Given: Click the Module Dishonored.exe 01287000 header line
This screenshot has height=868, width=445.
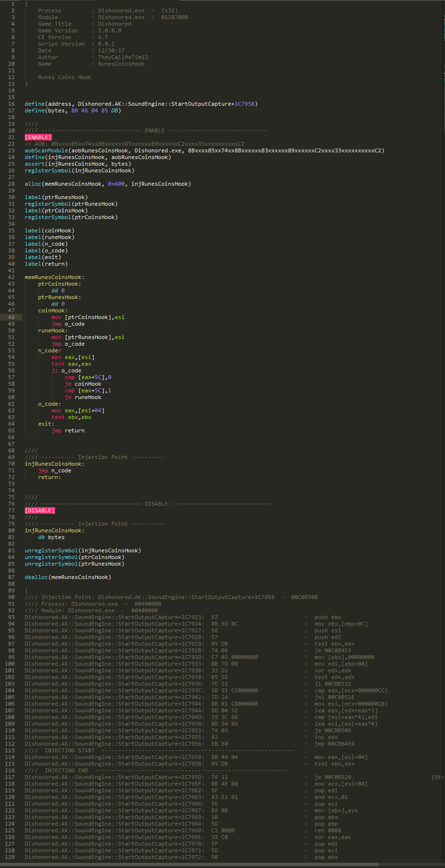Looking at the screenshot, I should tap(113, 17).
